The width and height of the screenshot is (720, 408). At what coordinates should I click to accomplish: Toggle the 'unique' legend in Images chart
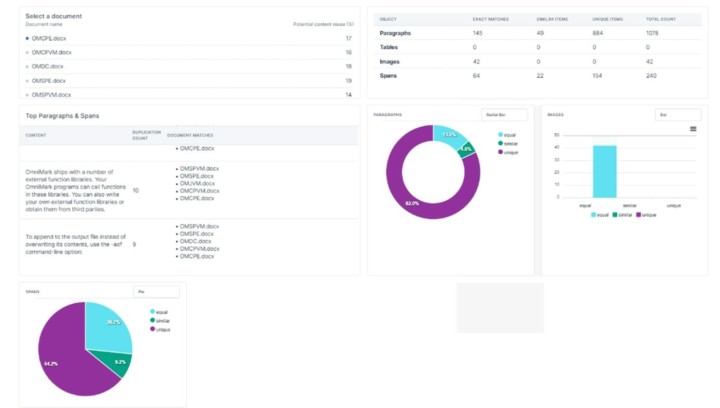(647, 215)
